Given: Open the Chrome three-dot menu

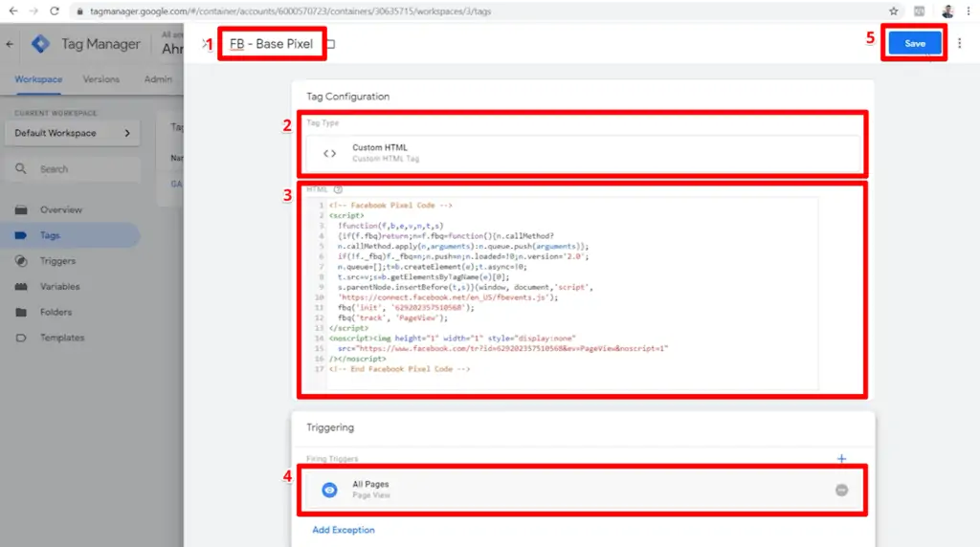Looking at the screenshot, I should click(x=969, y=11).
